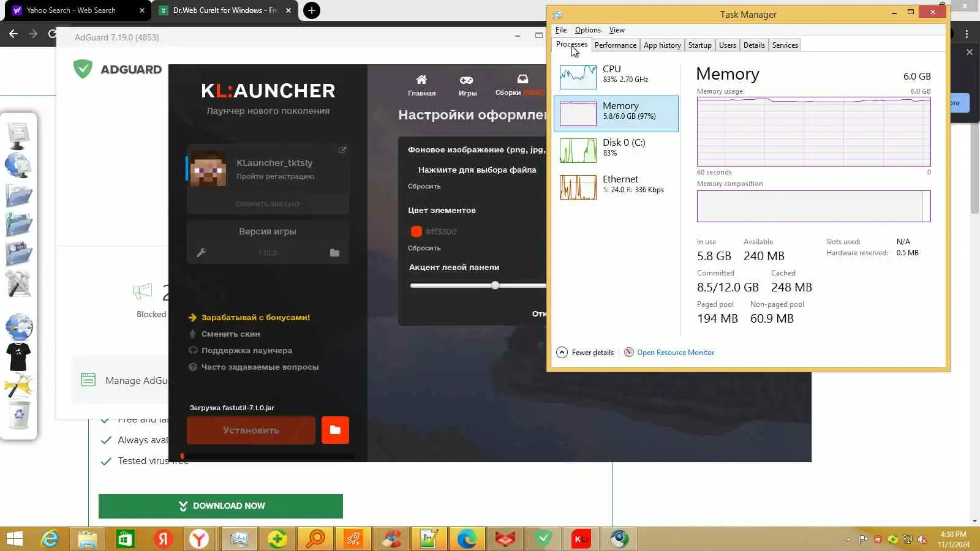Click the green DOWNLOAD NOW button

point(221,506)
